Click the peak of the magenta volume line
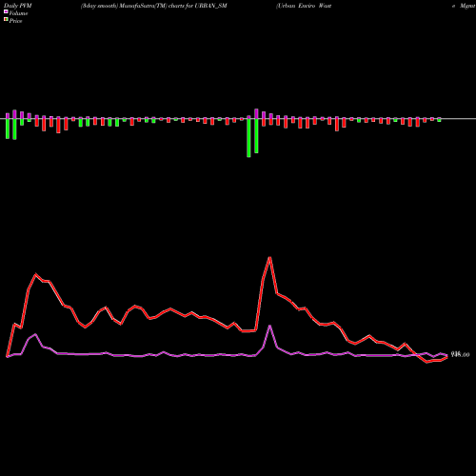 pos(270,326)
